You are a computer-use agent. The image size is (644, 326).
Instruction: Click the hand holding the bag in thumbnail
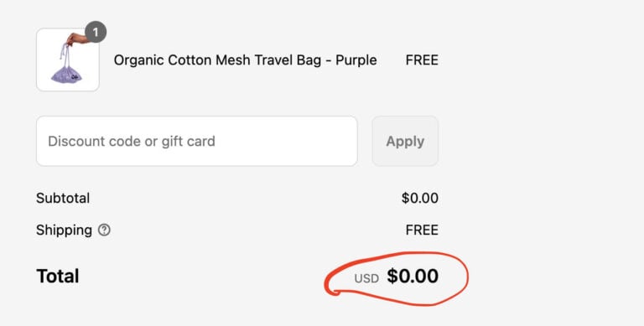[x=76, y=39]
